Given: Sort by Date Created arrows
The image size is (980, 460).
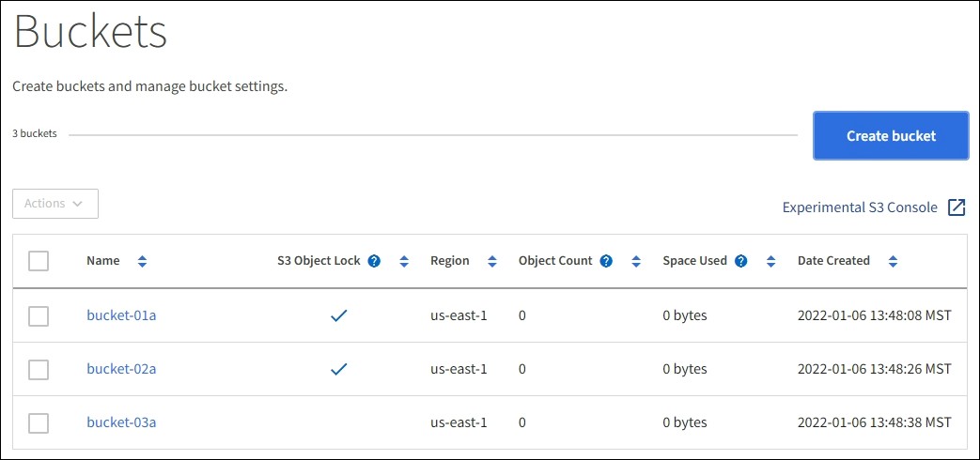Looking at the screenshot, I should 893,261.
